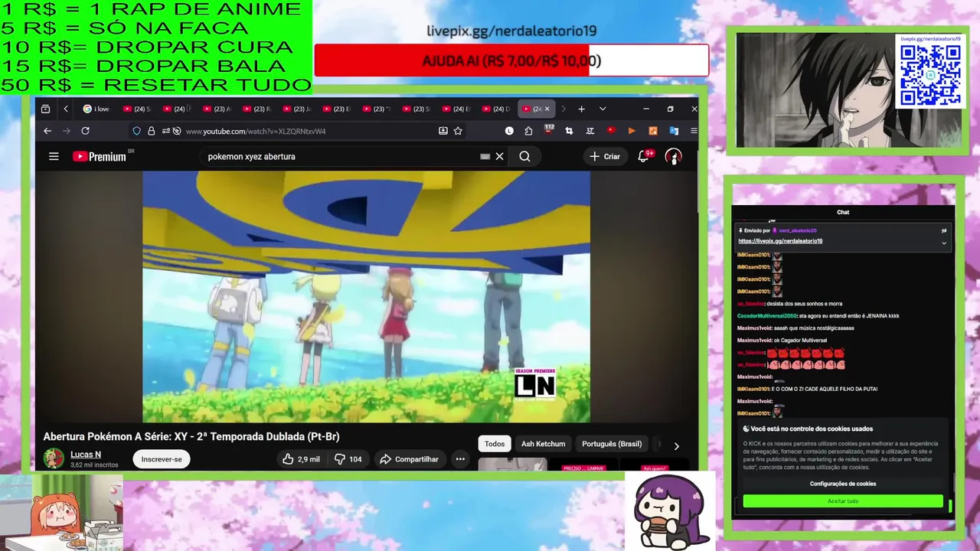This screenshot has width=980, height=551.
Task: Open the livepix.gg/nerdaleatorio19 link in chat
Action: click(x=780, y=241)
